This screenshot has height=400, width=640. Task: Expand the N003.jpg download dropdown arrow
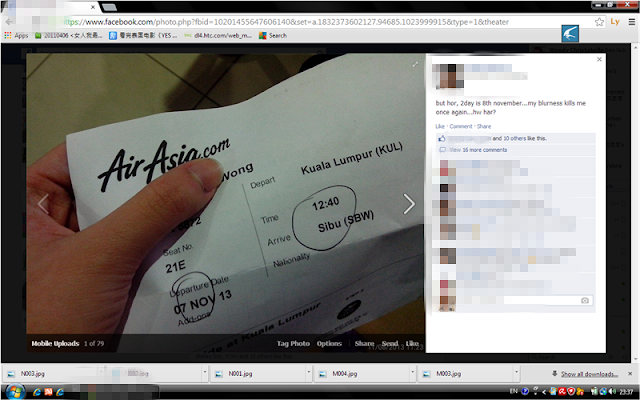click(101, 373)
